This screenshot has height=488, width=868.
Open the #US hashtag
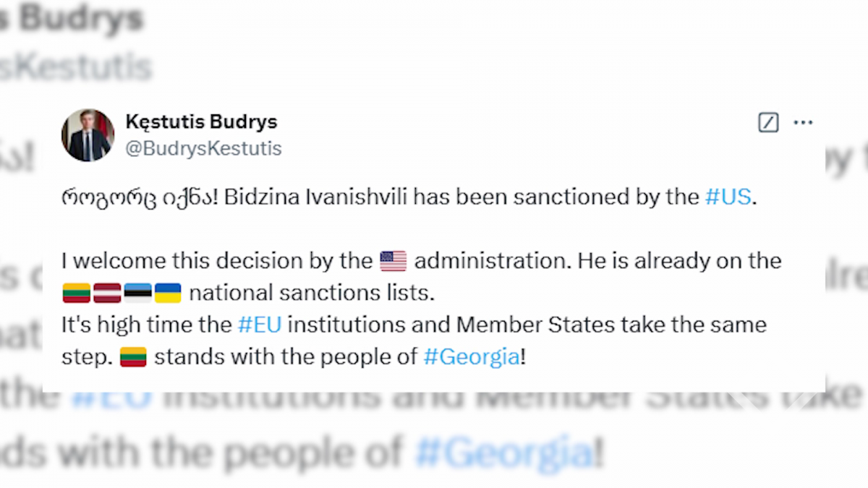point(728,197)
